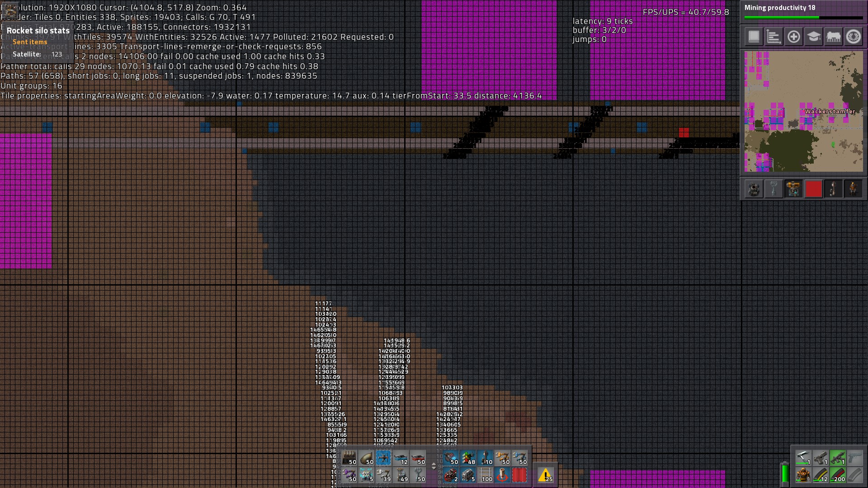Select the pistol weapon slot

[x=820, y=457]
